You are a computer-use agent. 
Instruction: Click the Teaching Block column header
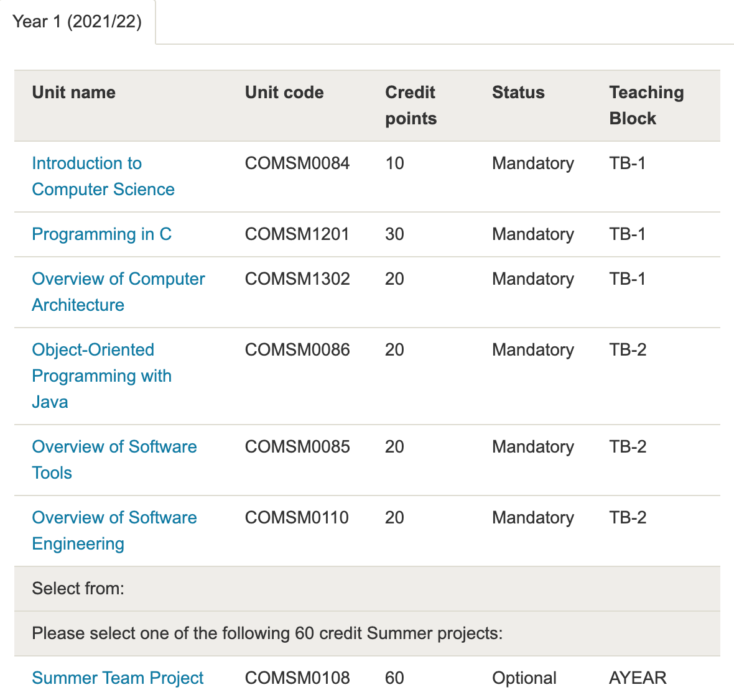point(646,105)
